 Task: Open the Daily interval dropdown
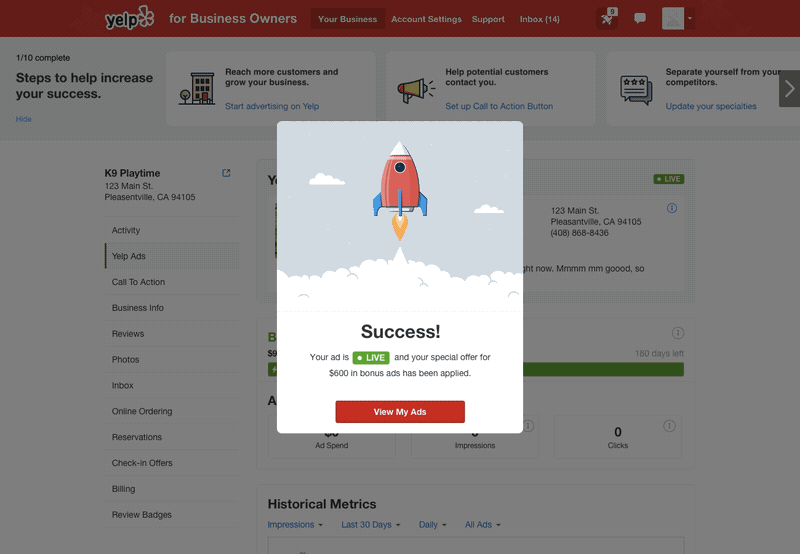point(433,524)
